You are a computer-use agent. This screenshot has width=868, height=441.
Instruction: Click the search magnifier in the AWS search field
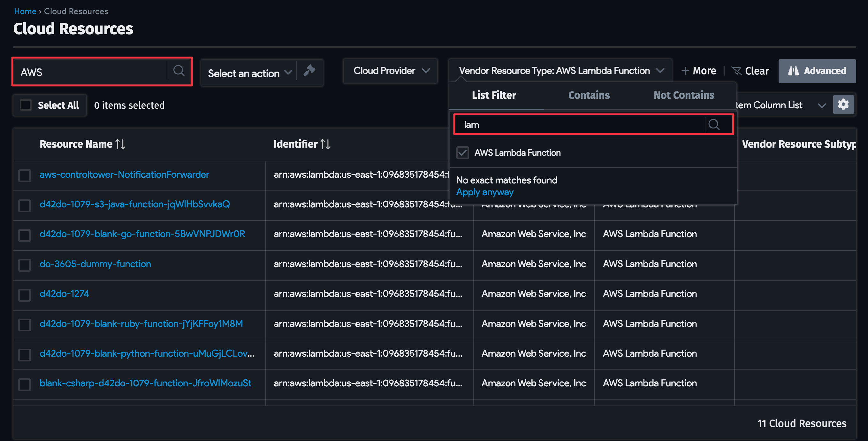tap(179, 71)
